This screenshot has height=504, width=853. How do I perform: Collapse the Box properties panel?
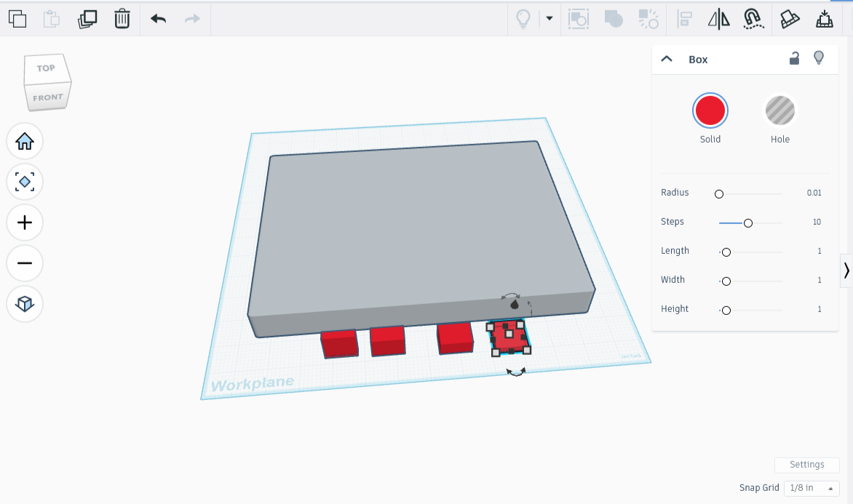tap(667, 59)
